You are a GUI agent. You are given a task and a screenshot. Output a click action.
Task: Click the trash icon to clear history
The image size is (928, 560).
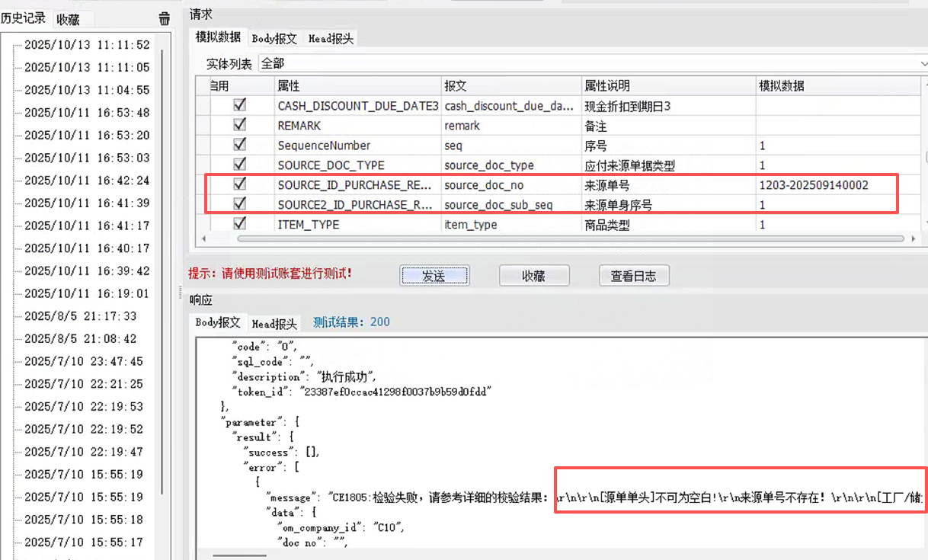[165, 19]
